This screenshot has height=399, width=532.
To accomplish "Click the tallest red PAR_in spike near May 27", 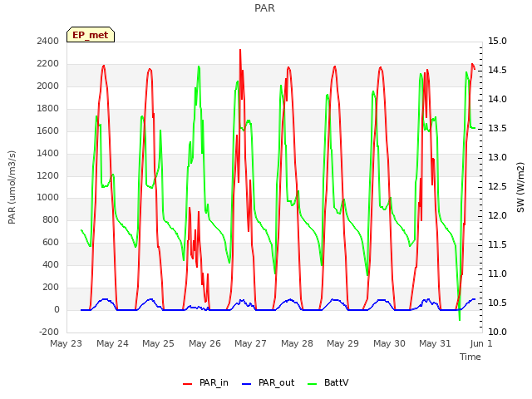I will (x=240, y=51).
